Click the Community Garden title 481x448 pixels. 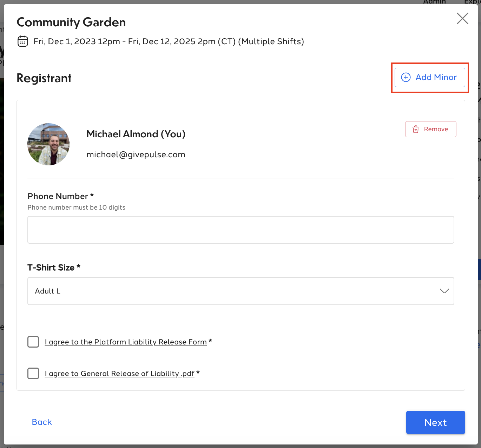point(71,22)
